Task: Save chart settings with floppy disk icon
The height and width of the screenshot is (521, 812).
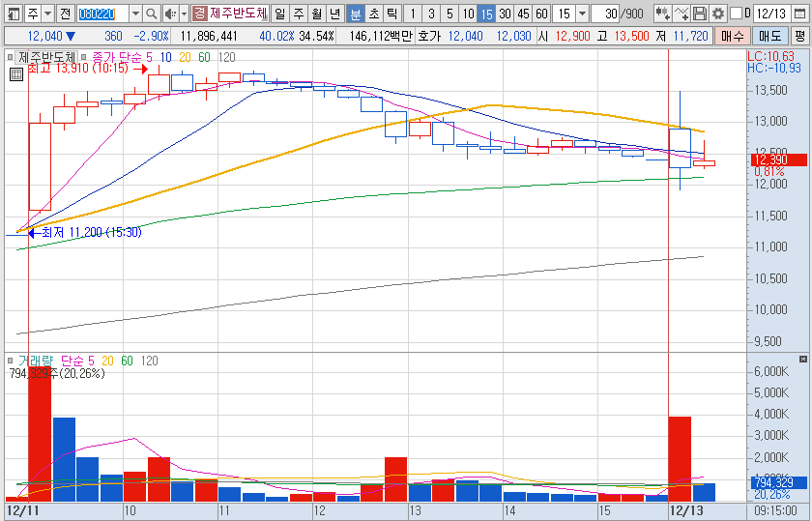Action: click(700, 14)
